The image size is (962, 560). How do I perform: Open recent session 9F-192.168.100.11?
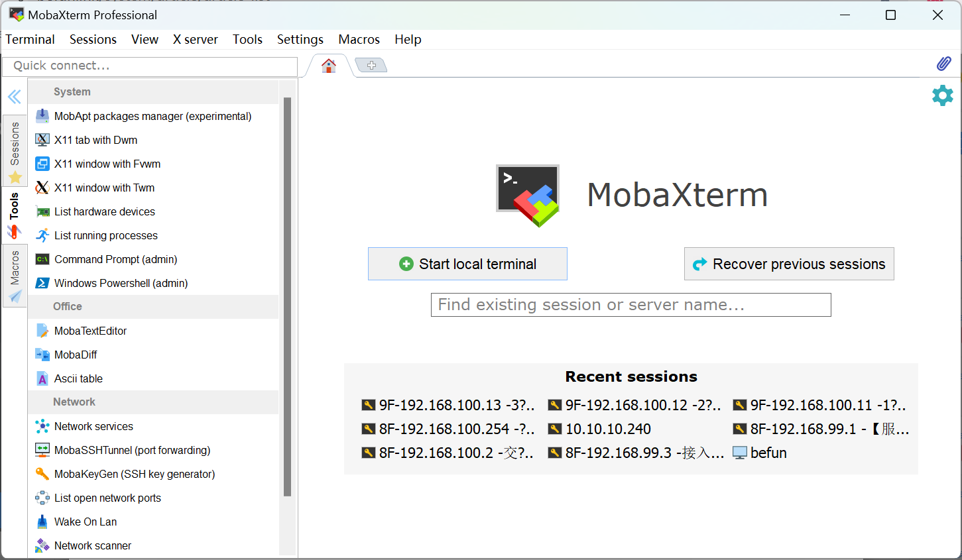pyautogui.click(x=819, y=405)
